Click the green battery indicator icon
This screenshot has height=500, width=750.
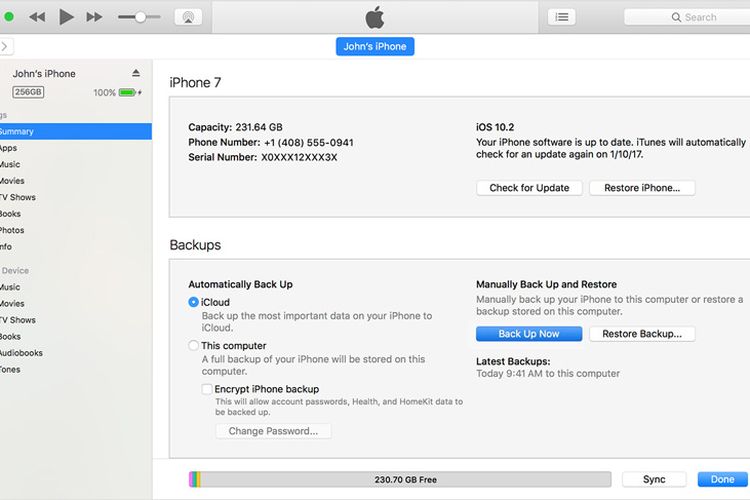pos(128,92)
